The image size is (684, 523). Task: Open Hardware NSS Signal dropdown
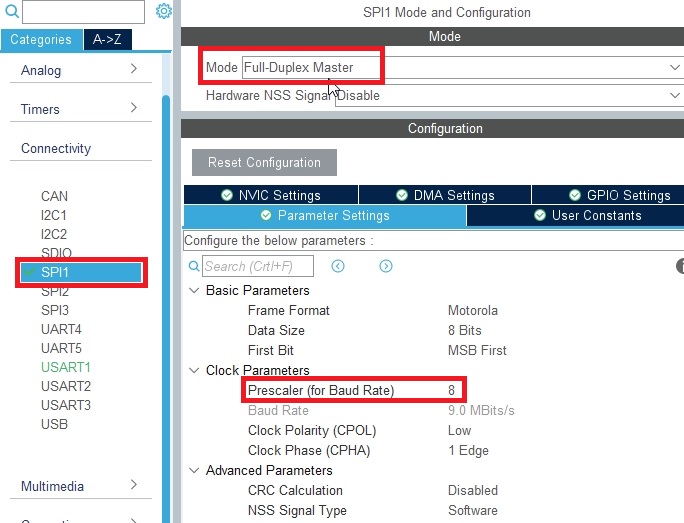pos(509,96)
